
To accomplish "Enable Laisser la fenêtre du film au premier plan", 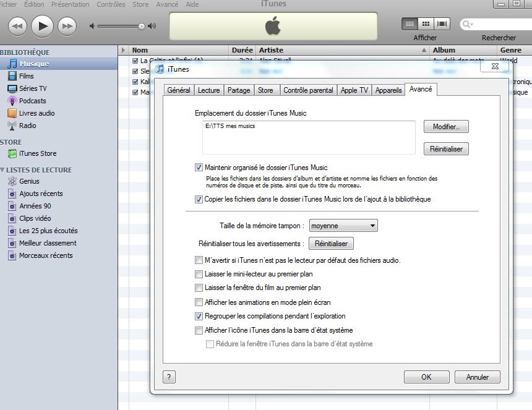I will 199,288.
